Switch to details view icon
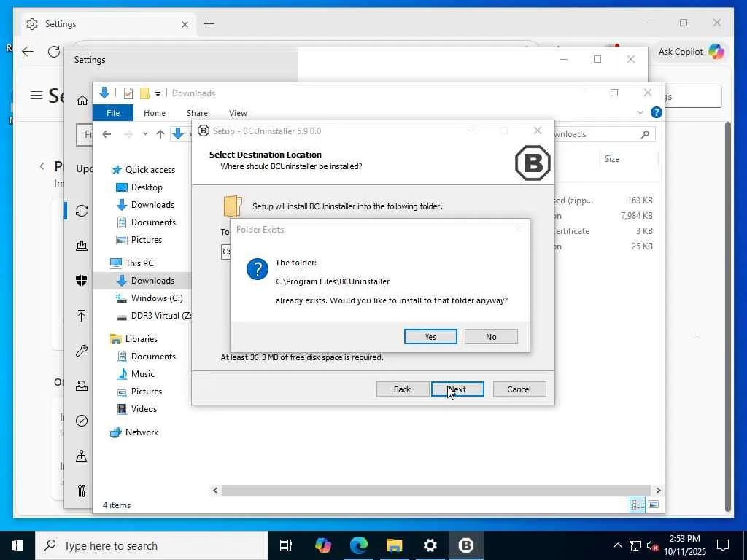747x560 pixels. click(637, 505)
